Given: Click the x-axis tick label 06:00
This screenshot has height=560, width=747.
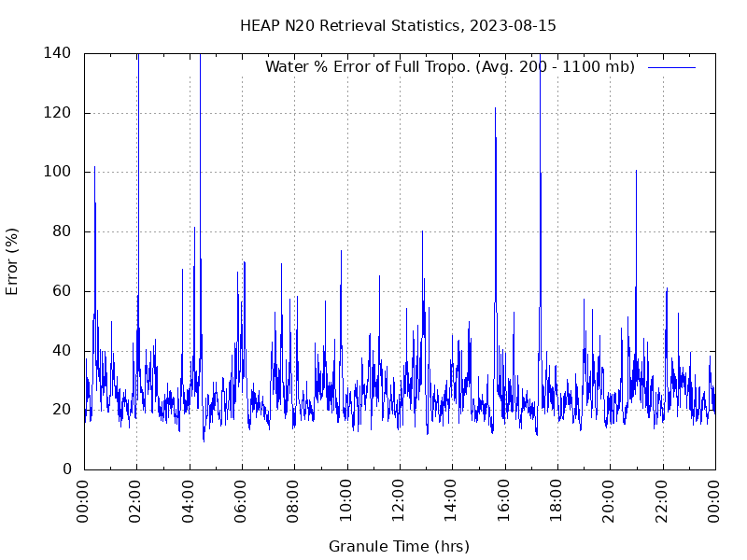Looking at the screenshot, I should 240,501.
